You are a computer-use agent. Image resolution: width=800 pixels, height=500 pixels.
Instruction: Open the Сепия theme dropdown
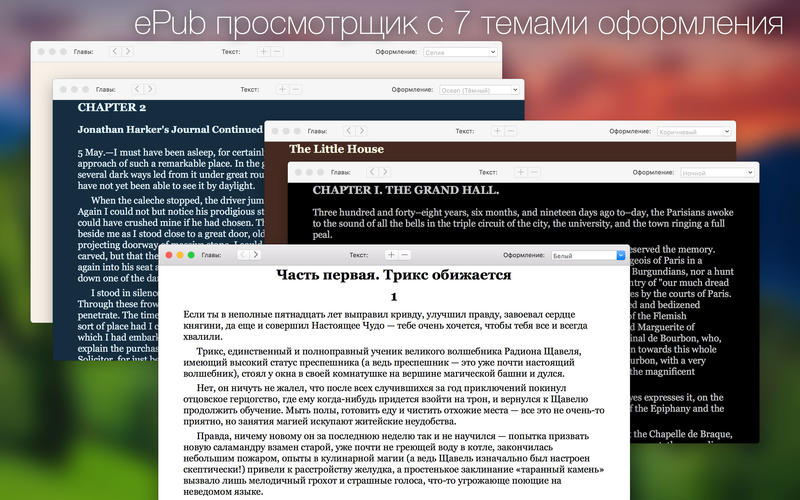[x=460, y=52]
